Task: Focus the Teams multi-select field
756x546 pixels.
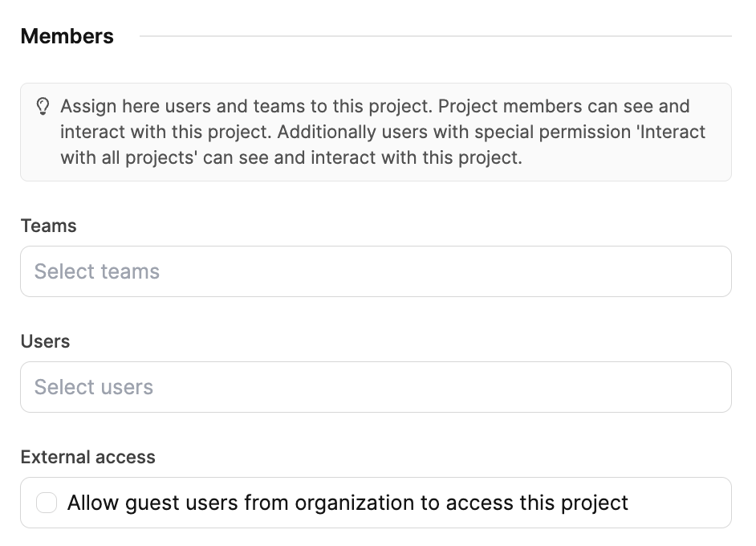Action: coord(482,271)
